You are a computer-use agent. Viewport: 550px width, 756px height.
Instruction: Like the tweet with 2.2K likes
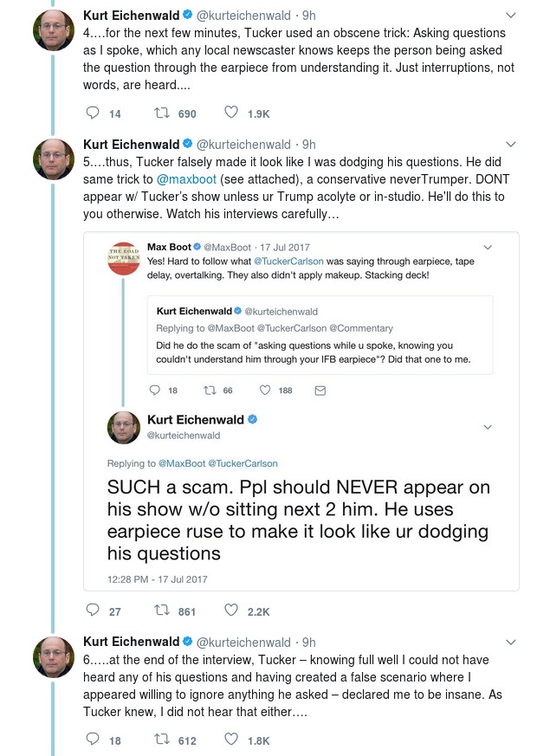231,610
